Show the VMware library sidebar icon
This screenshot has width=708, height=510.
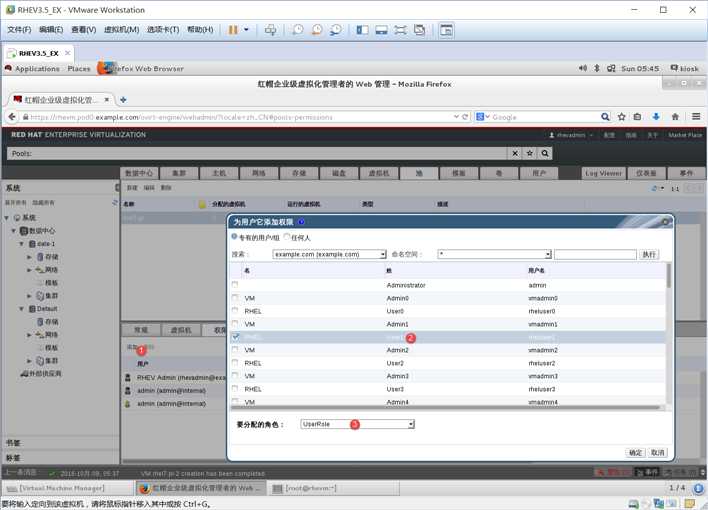click(x=363, y=30)
